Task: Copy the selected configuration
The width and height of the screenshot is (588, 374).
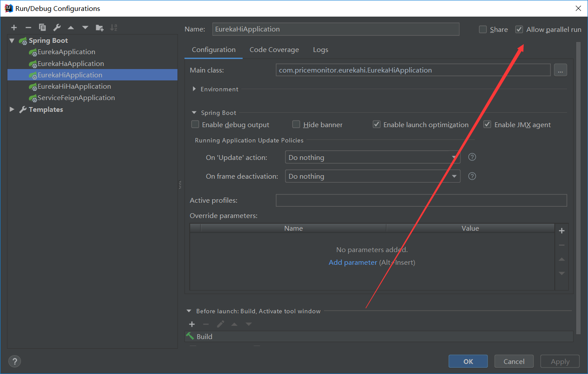Action: pos(42,28)
